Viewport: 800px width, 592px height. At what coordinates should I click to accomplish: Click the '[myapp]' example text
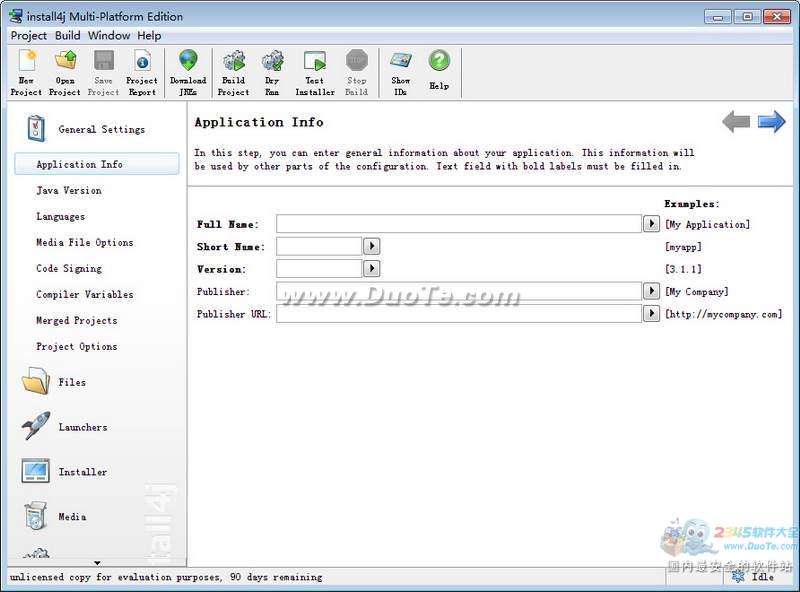(x=683, y=247)
